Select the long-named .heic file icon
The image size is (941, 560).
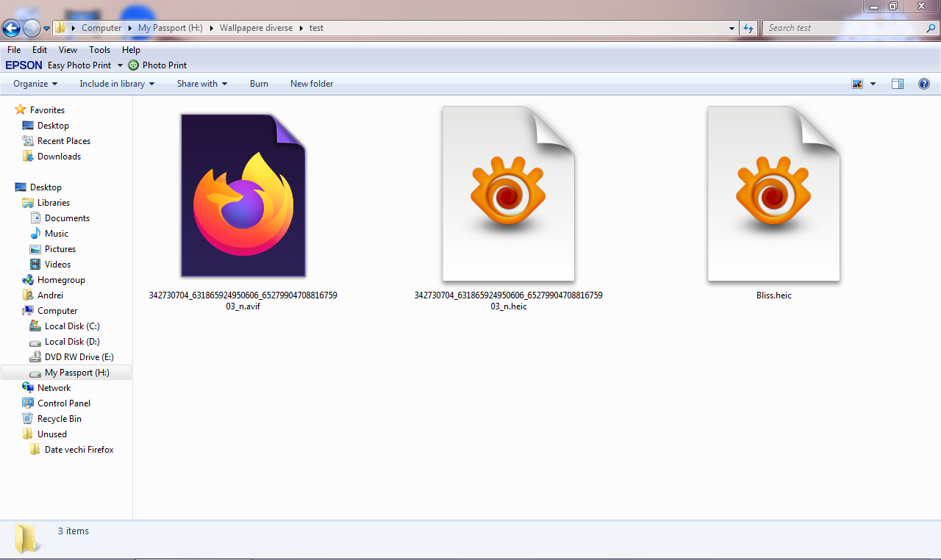tap(508, 194)
